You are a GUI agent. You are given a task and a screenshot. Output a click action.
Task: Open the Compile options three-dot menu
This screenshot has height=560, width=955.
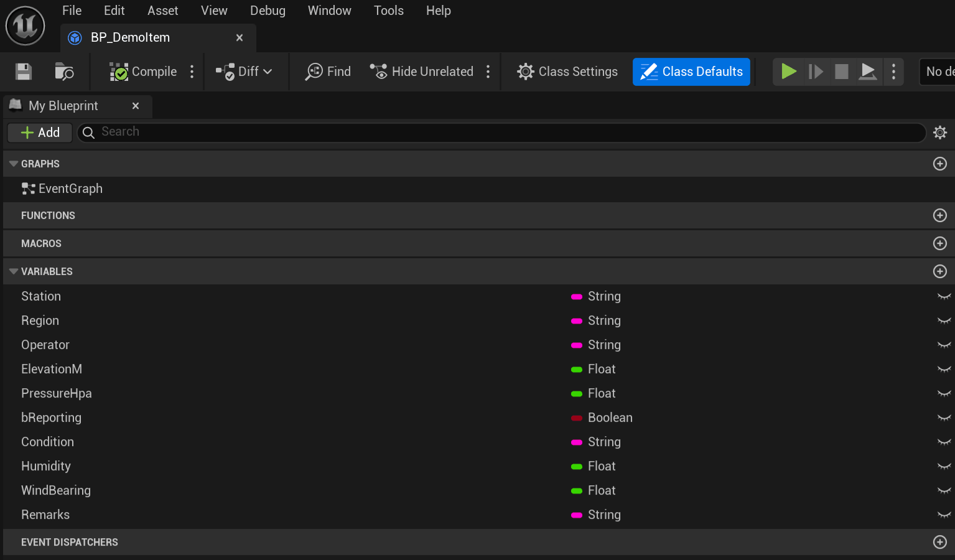[x=192, y=72]
